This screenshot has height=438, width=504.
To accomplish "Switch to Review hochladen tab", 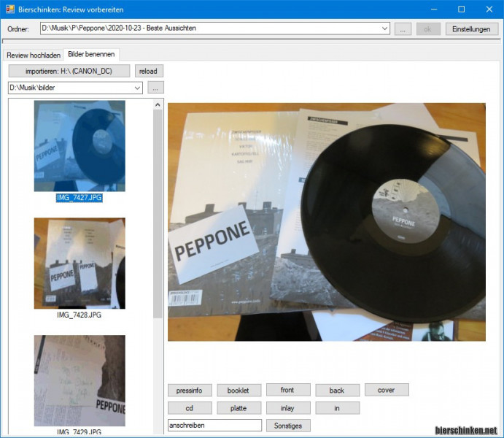I will 34,55.
